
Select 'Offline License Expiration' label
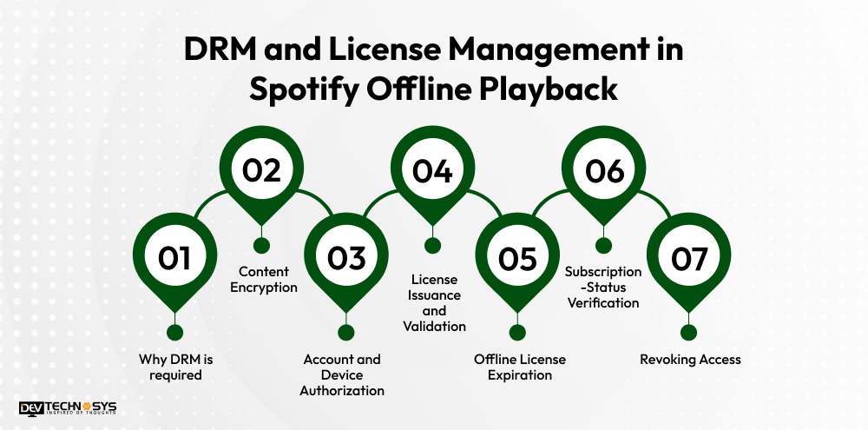(x=519, y=367)
